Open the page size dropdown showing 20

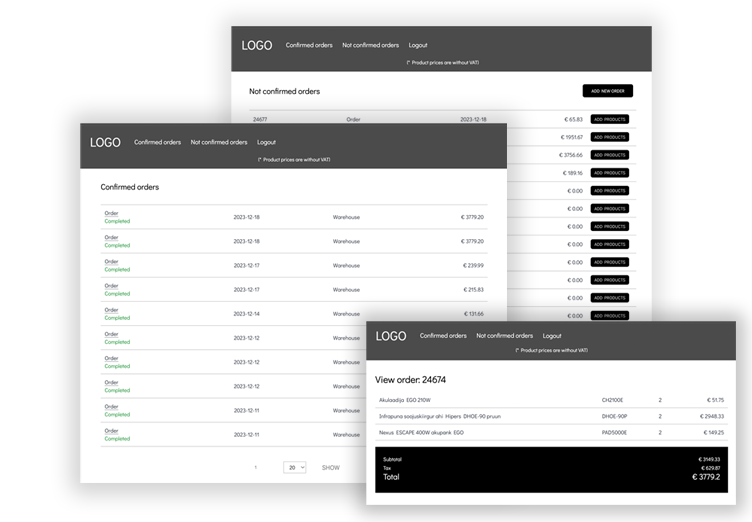tap(294, 467)
